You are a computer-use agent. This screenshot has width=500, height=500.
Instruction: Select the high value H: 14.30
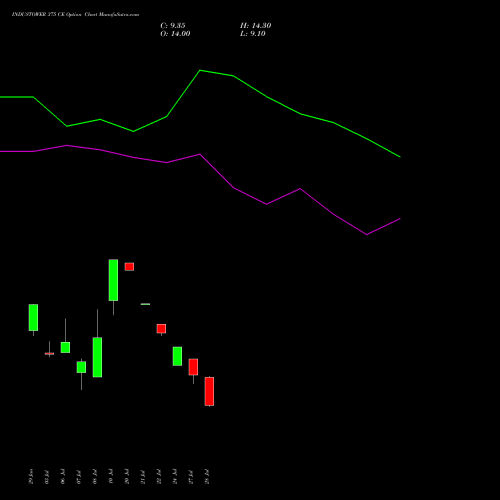pos(256,26)
